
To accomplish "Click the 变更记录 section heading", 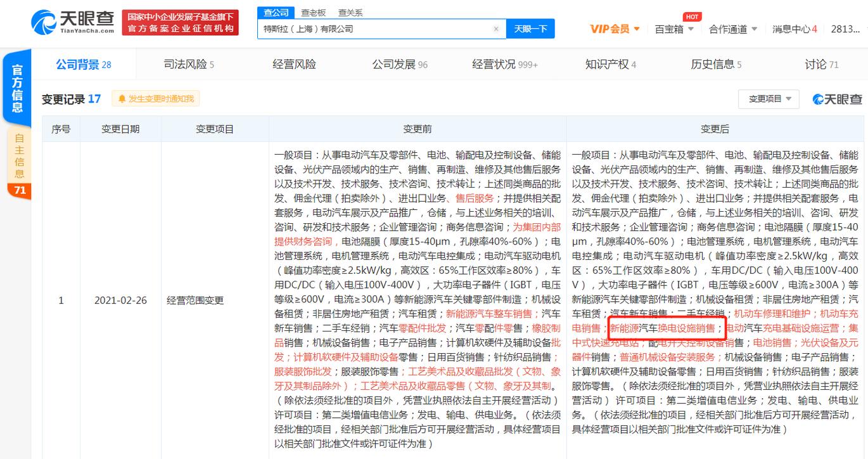I will (72, 99).
